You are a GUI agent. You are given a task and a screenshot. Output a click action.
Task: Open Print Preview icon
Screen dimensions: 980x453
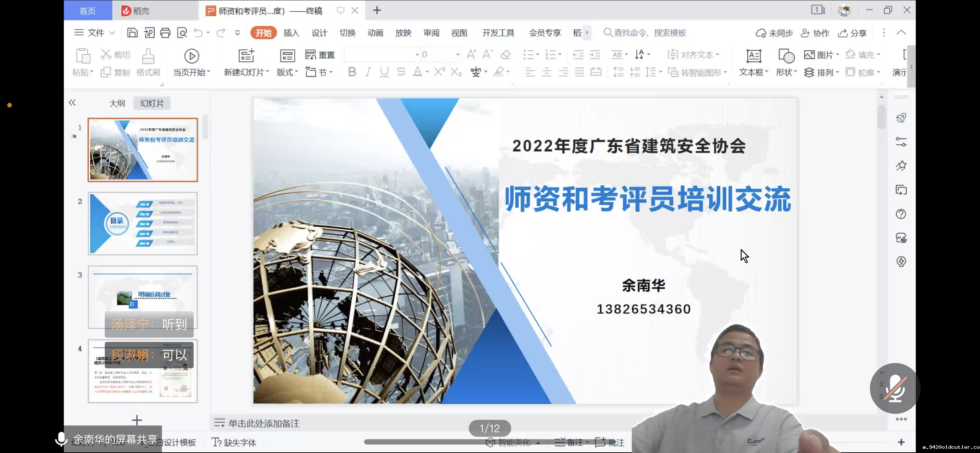click(182, 33)
